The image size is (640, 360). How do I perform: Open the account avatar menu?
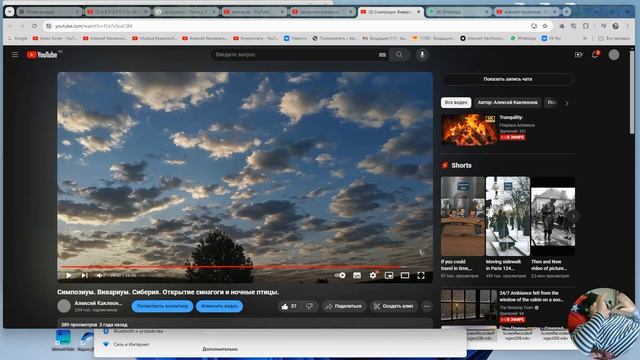point(614,55)
